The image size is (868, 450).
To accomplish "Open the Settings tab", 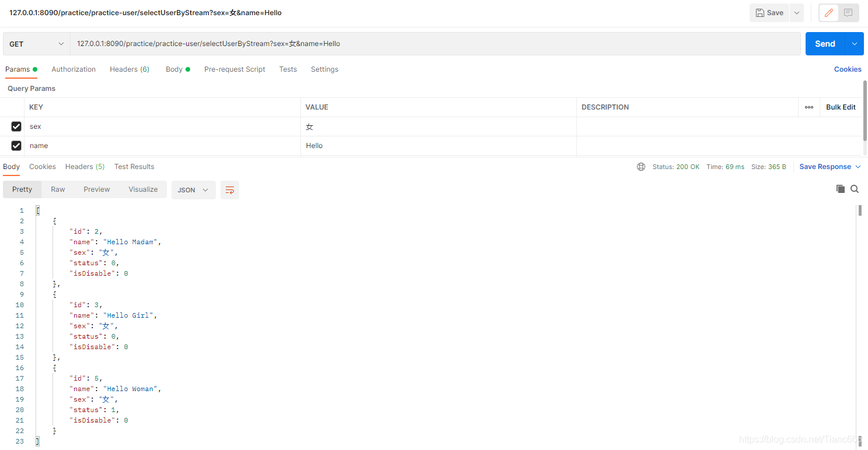I will (x=324, y=69).
